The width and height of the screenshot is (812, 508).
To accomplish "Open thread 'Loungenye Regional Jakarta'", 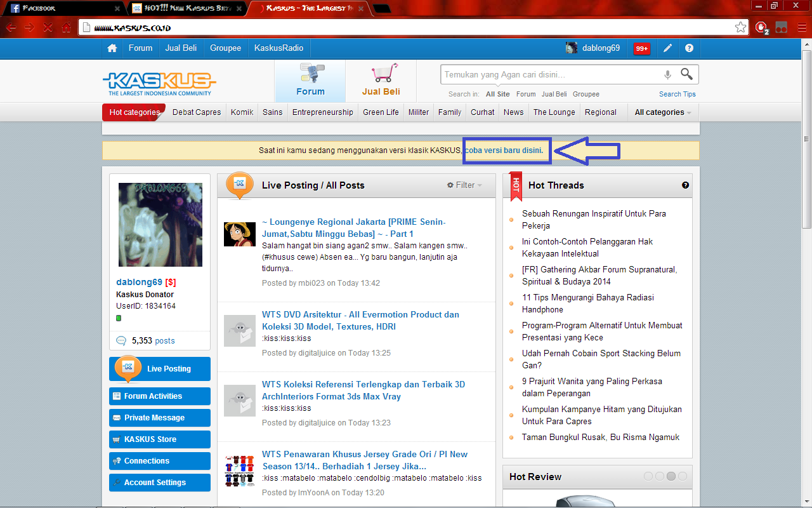I will 354,228.
